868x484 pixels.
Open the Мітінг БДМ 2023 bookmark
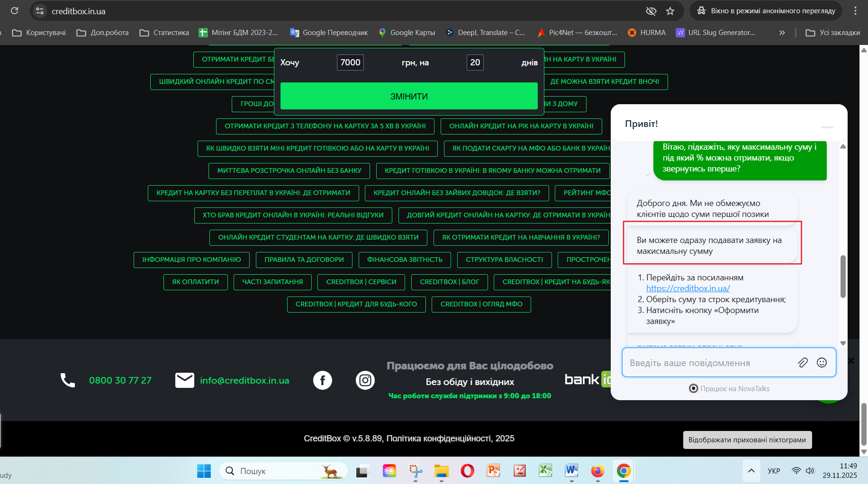click(238, 33)
